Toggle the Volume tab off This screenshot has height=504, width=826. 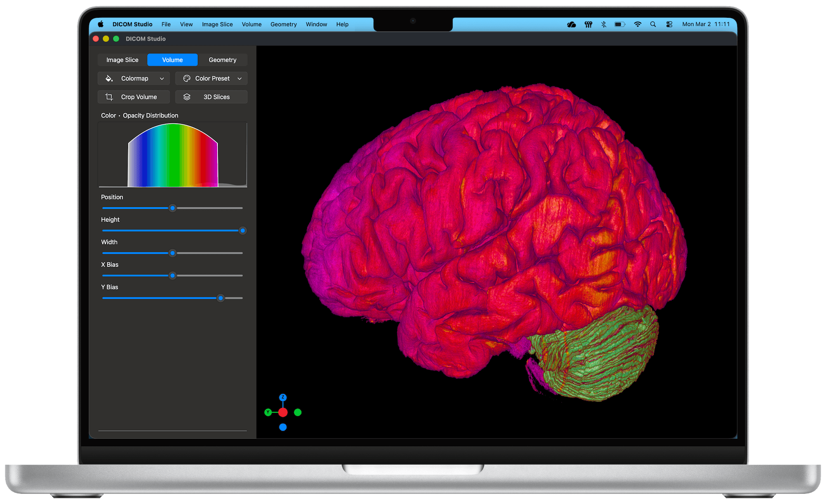172,59
